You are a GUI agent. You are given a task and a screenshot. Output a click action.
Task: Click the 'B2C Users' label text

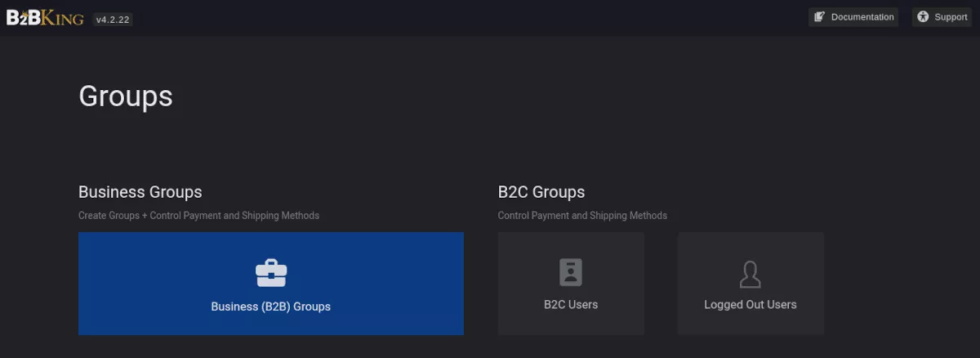pos(571,305)
